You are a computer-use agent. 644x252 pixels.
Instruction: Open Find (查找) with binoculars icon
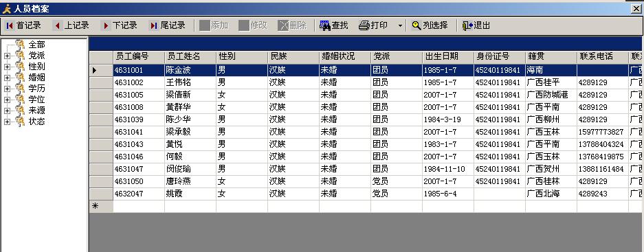[x=334, y=25]
